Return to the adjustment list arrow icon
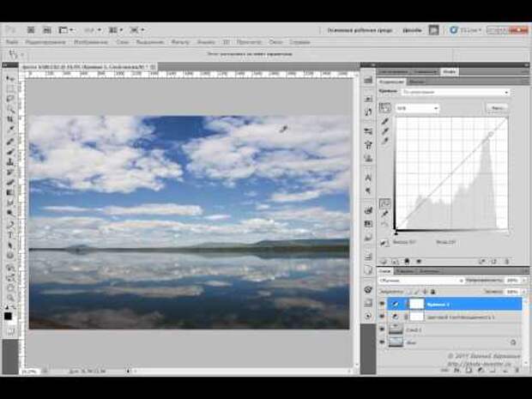532x399 pixels. [x=384, y=261]
